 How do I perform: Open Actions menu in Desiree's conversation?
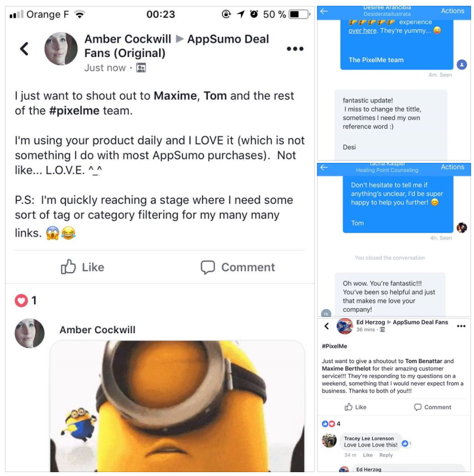pos(452,11)
